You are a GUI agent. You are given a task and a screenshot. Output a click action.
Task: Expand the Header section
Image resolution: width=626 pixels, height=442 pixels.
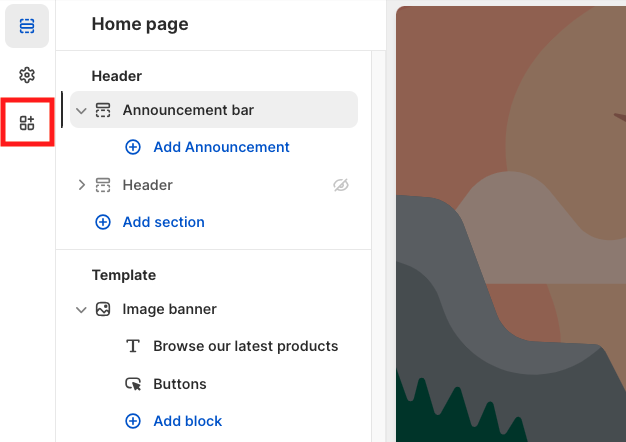click(82, 185)
